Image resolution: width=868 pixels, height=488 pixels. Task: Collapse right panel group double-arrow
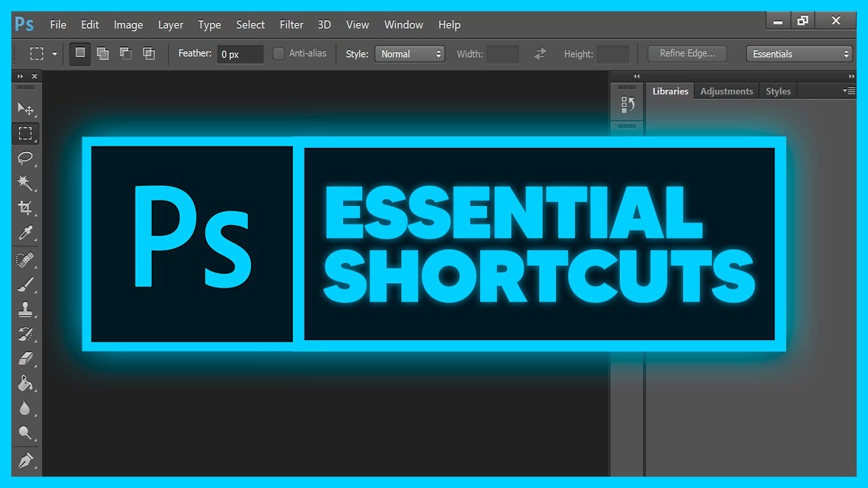point(852,77)
